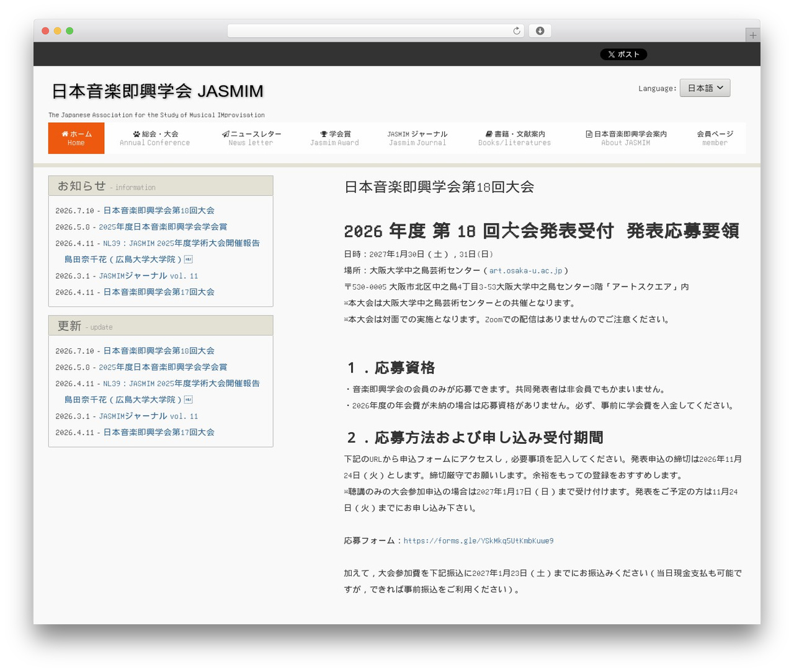Click the X ポスト share button
The width and height of the screenshot is (794, 672).
point(623,55)
